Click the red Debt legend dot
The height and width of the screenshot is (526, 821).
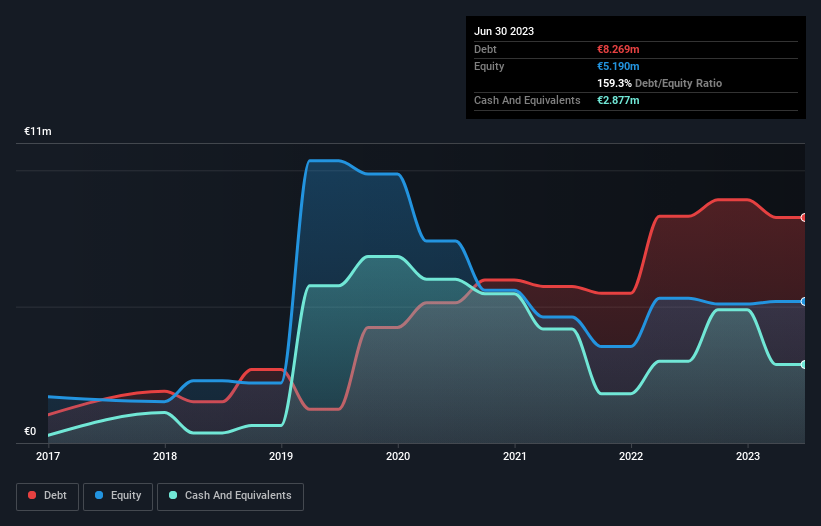[x=32, y=495]
